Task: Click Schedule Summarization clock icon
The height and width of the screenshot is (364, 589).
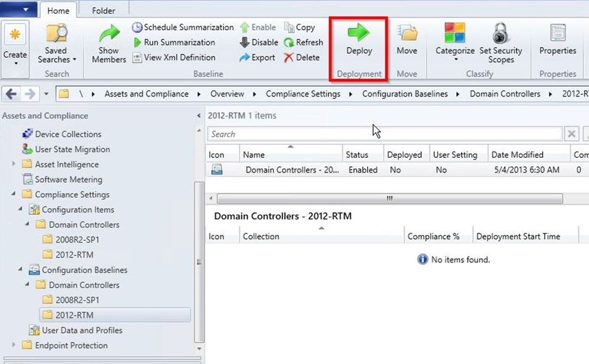Action: [x=137, y=28]
